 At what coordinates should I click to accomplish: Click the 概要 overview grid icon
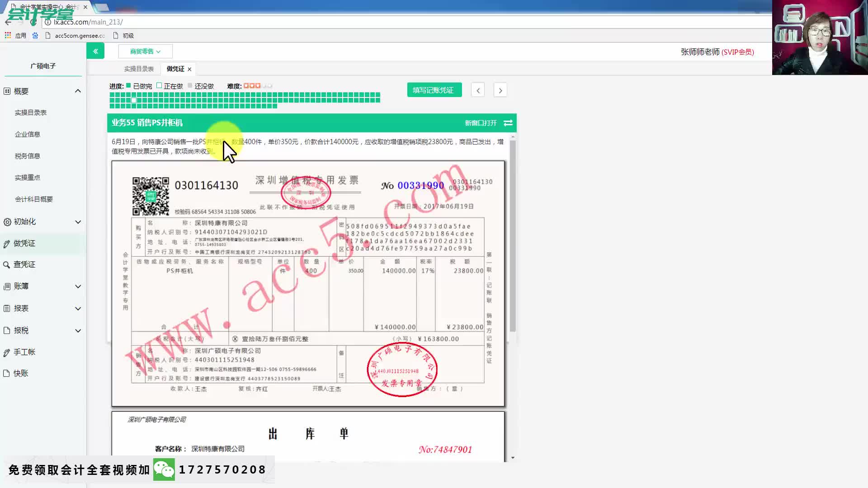pyautogui.click(x=6, y=91)
